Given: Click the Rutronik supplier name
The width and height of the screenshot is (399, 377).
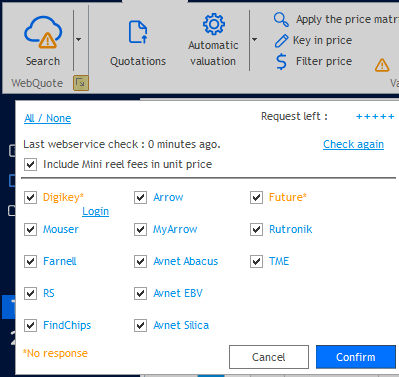Looking at the screenshot, I should pyautogui.click(x=291, y=229).
